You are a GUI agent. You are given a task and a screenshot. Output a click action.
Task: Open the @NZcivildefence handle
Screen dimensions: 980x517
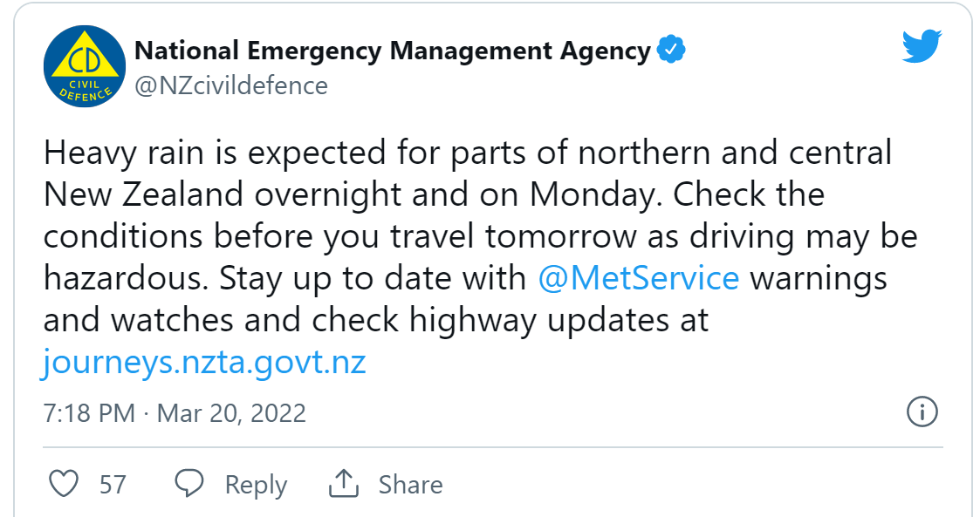[x=230, y=86]
